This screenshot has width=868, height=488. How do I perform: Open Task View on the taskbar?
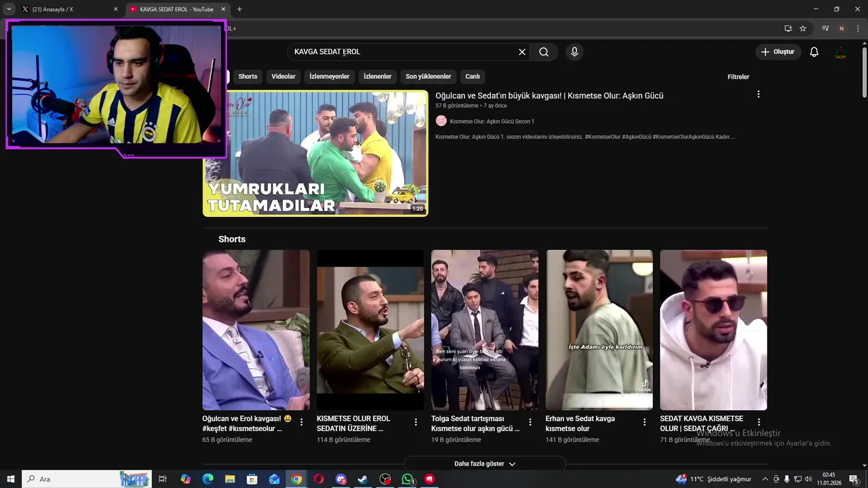click(x=163, y=479)
